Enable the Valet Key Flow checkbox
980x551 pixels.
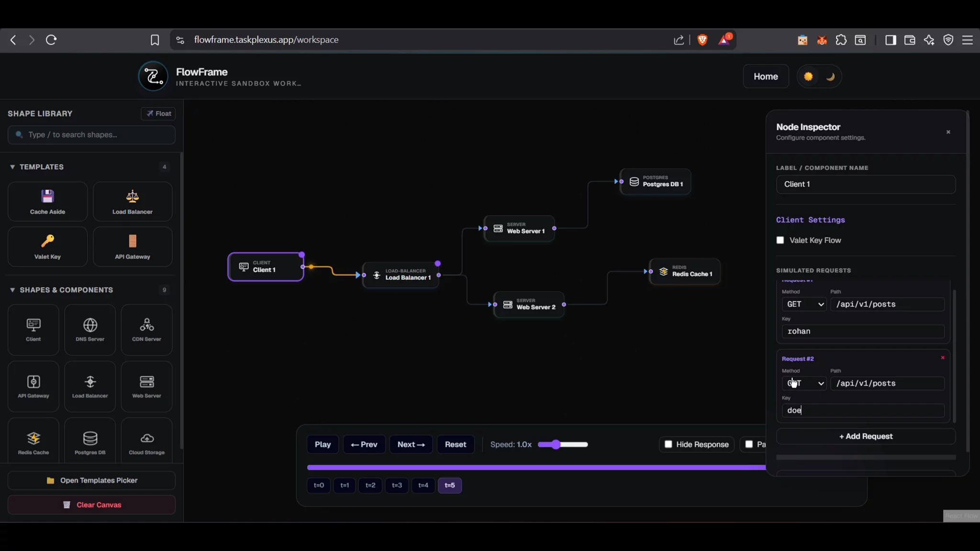tap(780, 240)
